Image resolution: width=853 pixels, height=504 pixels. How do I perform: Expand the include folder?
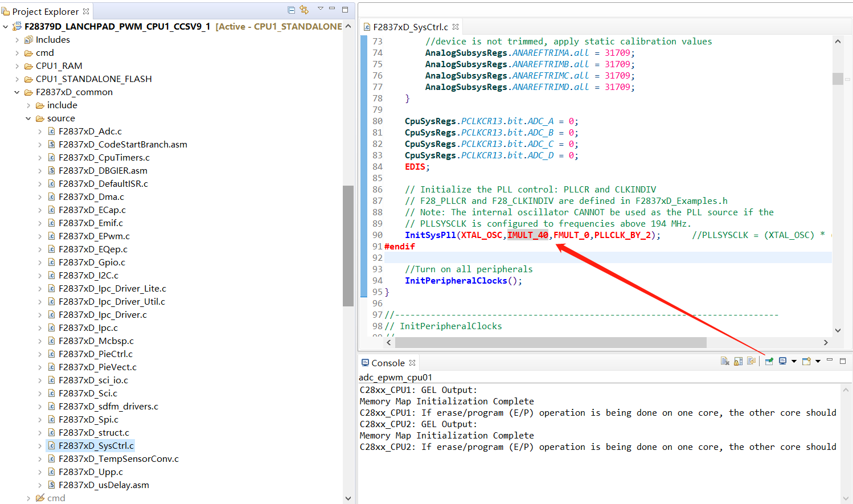click(28, 105)
